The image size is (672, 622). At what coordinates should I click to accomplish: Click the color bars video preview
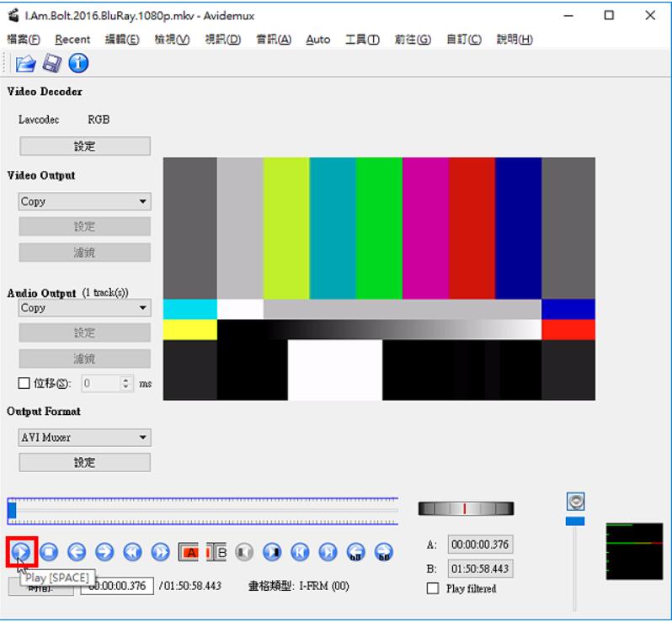pyautogui.click(x=379, y=279)
